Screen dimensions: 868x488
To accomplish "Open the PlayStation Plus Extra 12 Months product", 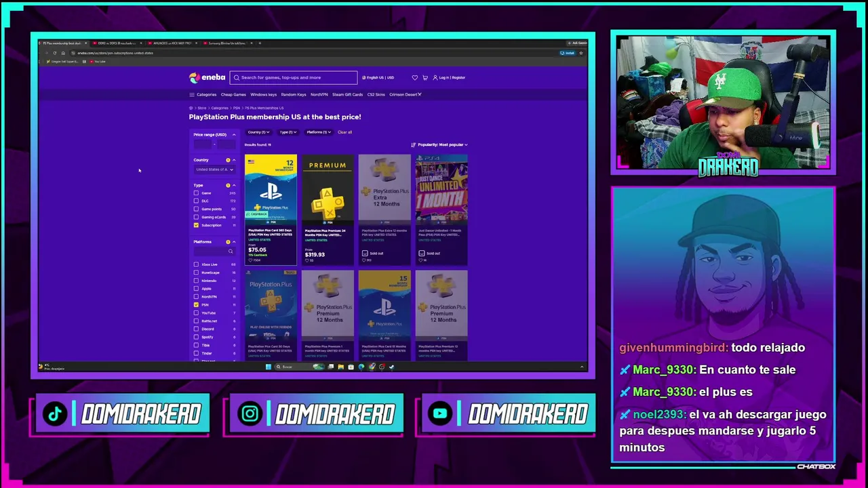I will [384, 209].
